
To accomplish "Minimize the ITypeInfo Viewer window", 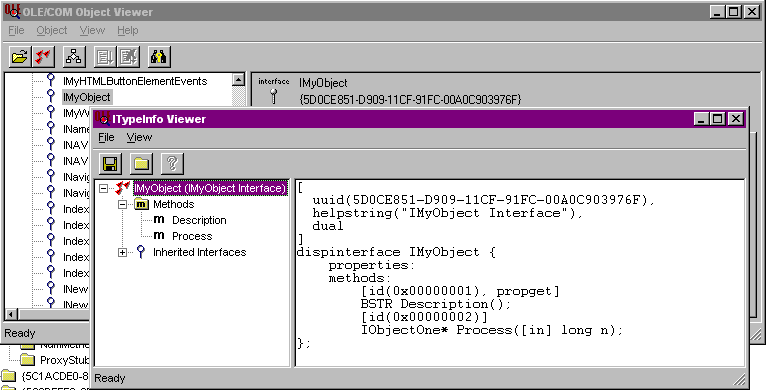I will (x=702, y=118).
